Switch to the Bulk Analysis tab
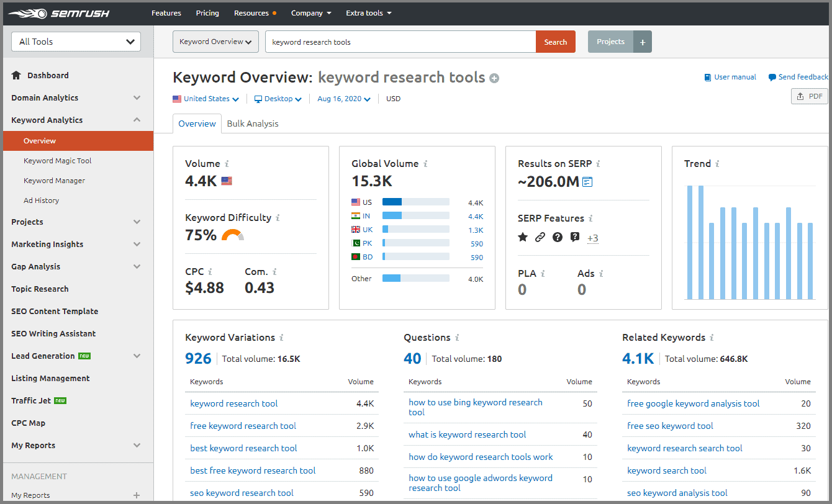 (x=253, y=124)
